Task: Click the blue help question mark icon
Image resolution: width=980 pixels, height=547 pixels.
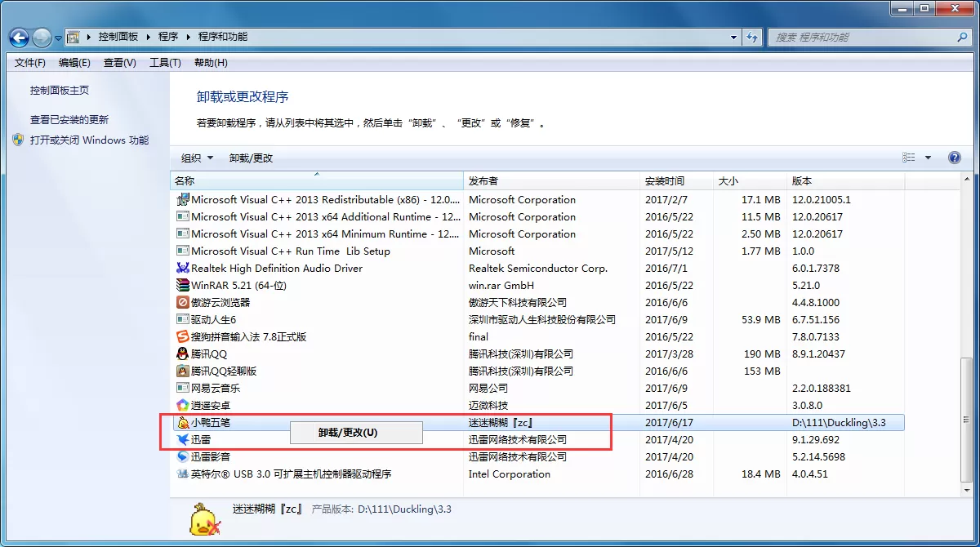Action: tap(954, 158)
